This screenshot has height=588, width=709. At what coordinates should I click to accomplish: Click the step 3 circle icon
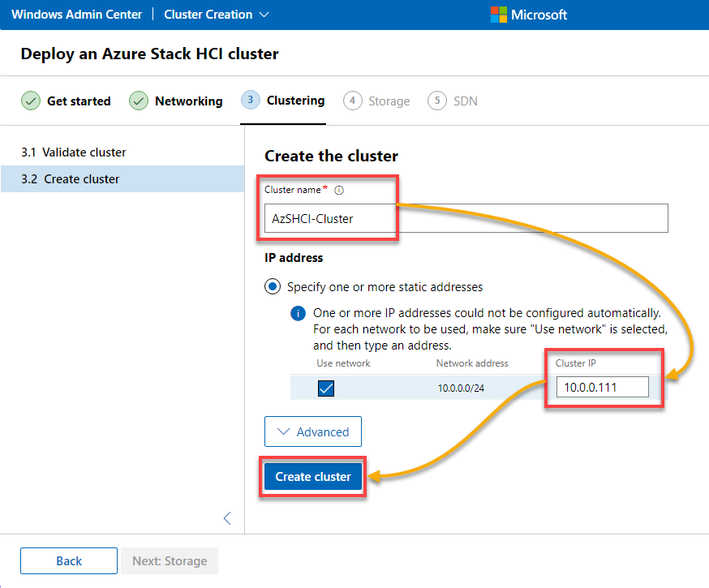250,100
